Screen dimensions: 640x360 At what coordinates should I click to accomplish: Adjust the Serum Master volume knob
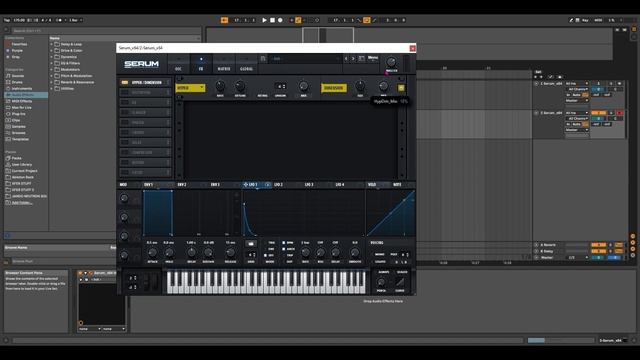tap(391, 62)
